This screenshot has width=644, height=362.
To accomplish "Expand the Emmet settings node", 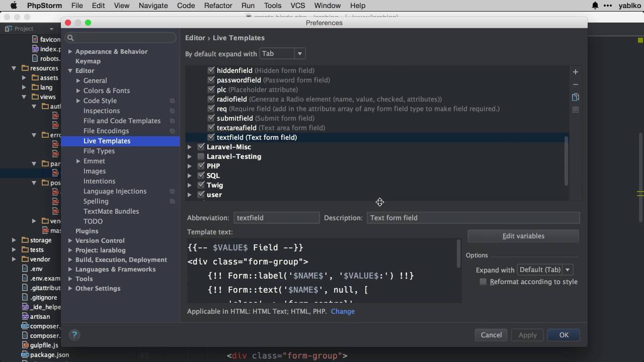I will coord(78,161).
